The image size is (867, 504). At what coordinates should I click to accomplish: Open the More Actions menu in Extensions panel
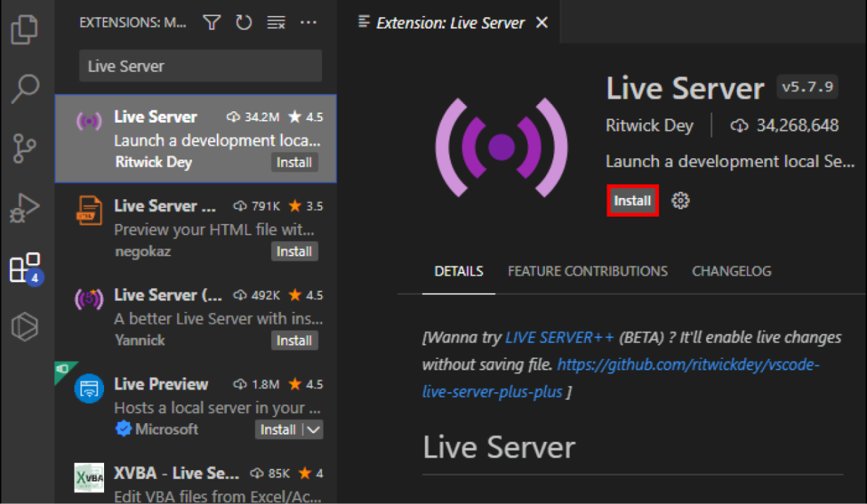309,22
